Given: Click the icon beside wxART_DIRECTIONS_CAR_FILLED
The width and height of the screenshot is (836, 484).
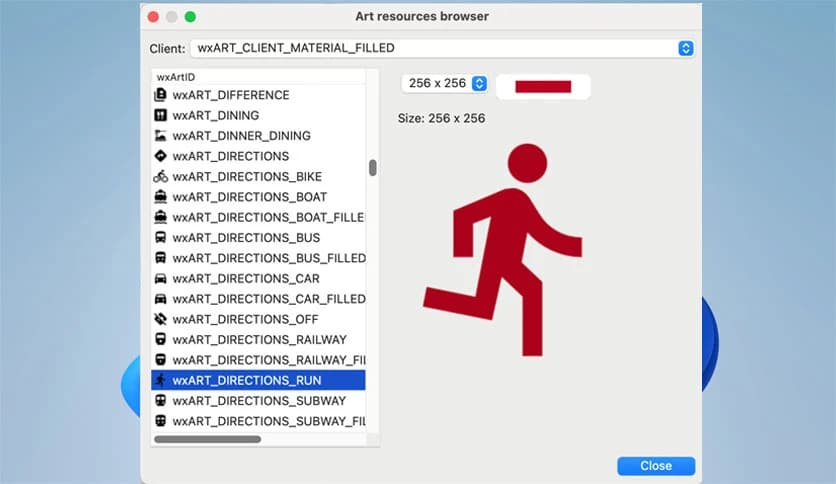Looking at the screenshot, I should point(160,299).
